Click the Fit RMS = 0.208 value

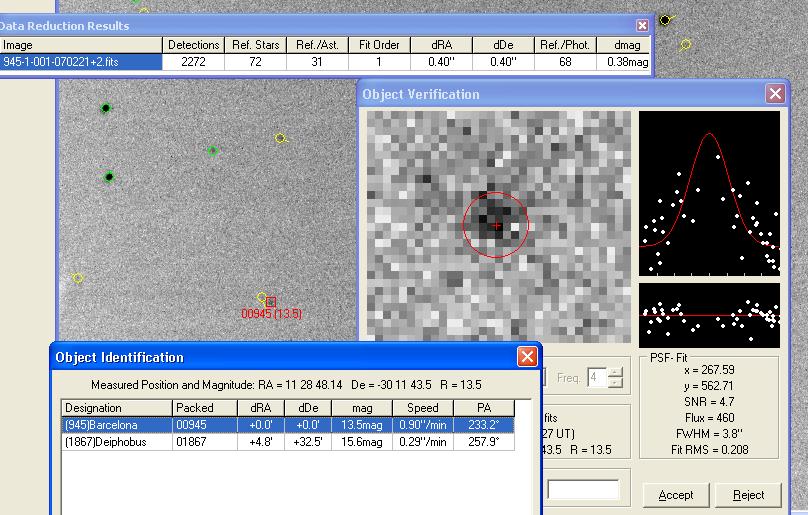click(709, 450)
